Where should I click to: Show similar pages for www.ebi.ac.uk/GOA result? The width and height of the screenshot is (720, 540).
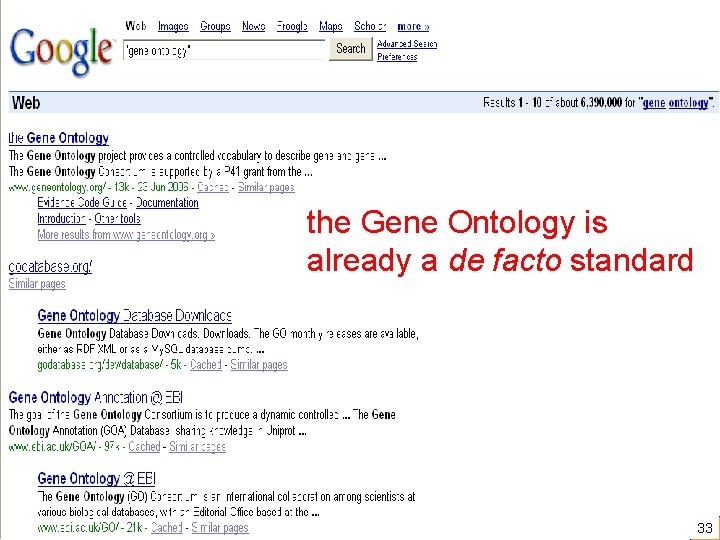197,446
